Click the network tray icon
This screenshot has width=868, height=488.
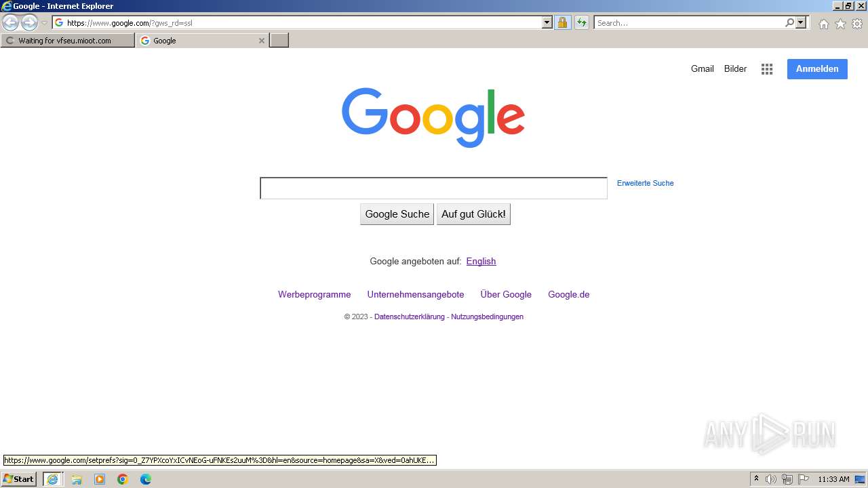(787, 479)
